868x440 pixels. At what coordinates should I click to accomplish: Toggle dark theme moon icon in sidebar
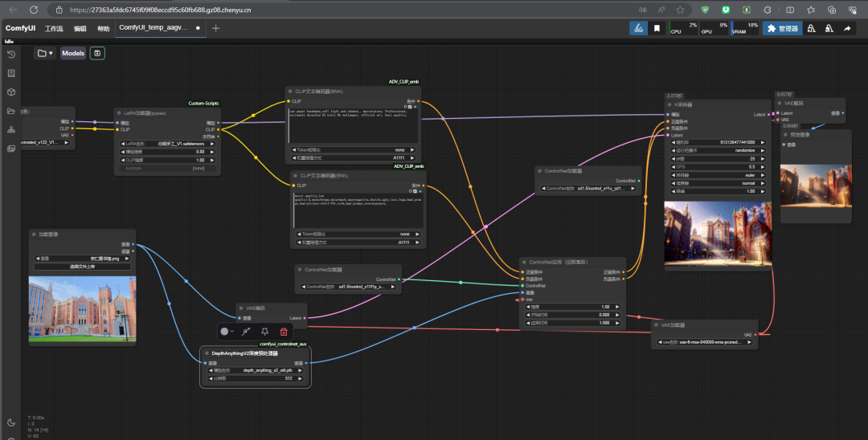click(x=11, y=422)
